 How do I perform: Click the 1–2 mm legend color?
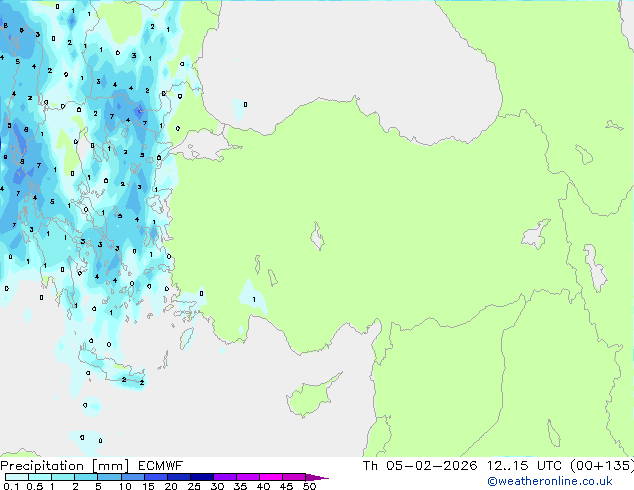click(x=63, y=477)
